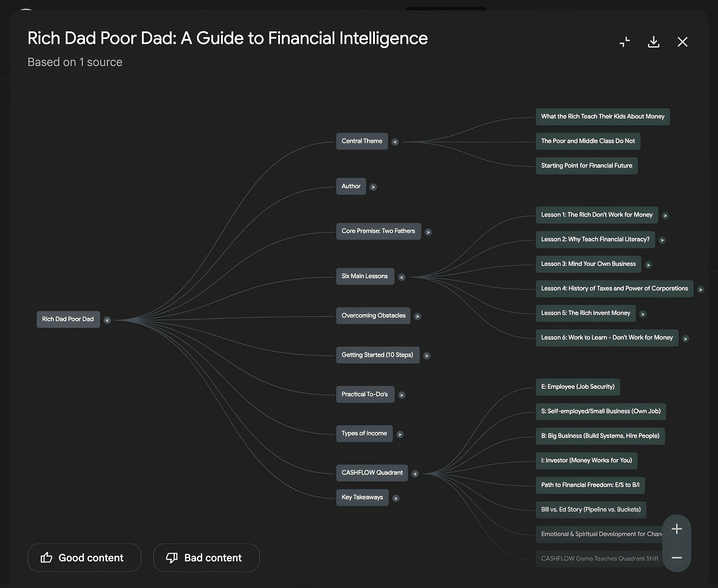Expand Getting Started (10 Steps)
This screenshot has width=718, height=588.
tap(427, 356)
